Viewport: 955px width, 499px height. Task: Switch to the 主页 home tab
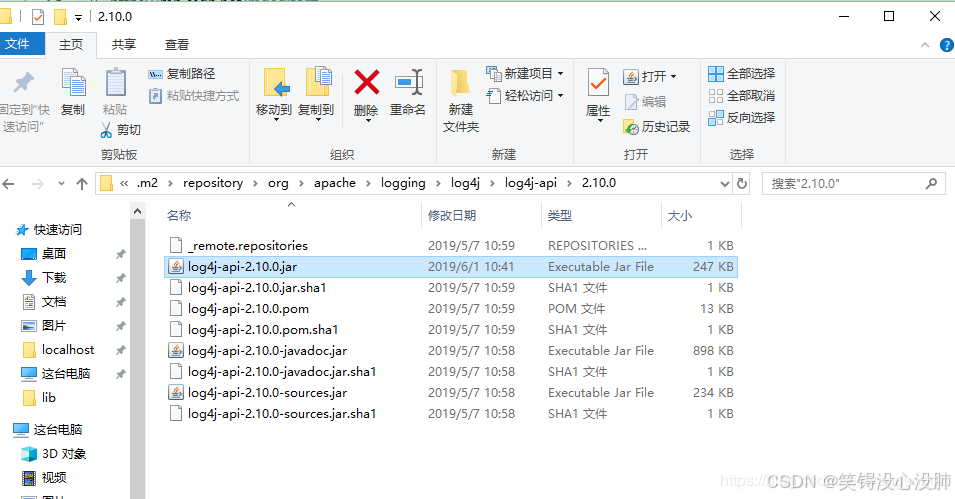click(x=71, y=44)
